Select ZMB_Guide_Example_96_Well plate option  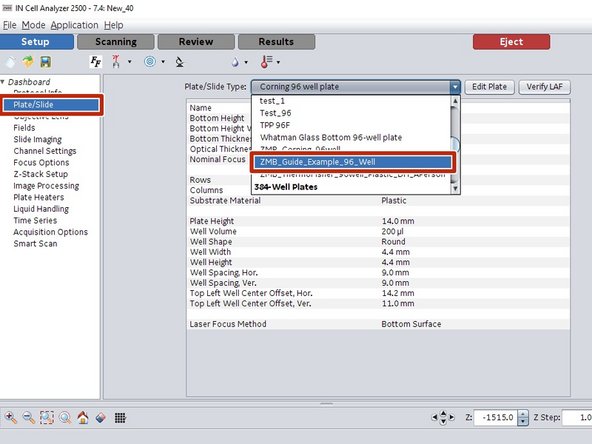point(352,162)
